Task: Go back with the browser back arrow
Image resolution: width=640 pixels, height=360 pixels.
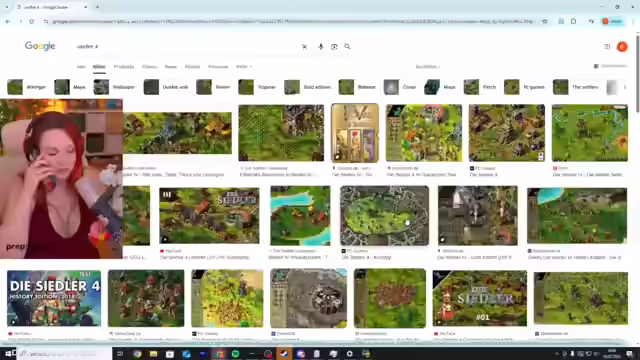Action: pyautogui.click(x=8, y=21)
